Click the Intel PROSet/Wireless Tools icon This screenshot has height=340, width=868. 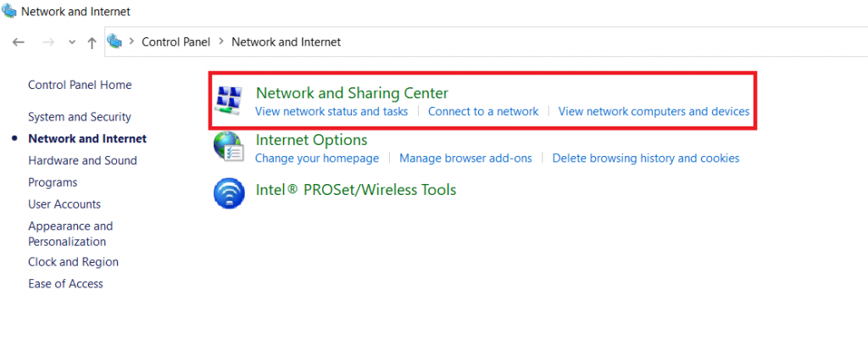point(229,193)
